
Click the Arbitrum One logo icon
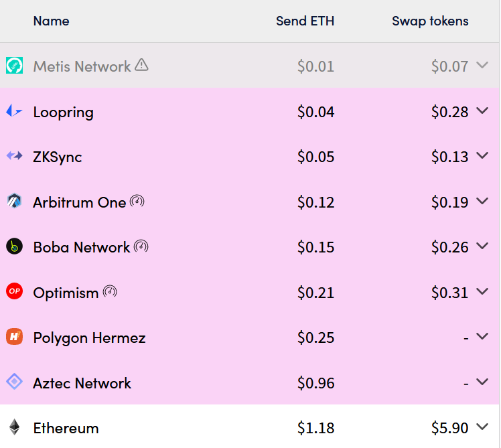(14, 201)
